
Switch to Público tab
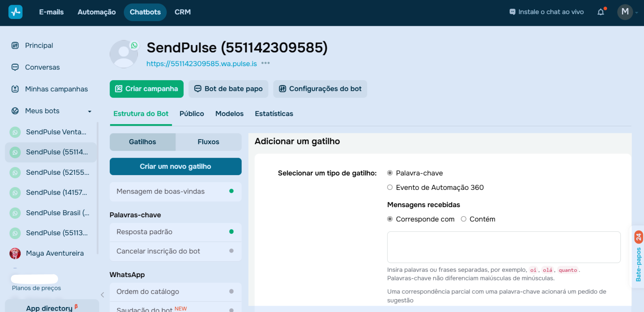pyautogui.click(x=192, y=114)
